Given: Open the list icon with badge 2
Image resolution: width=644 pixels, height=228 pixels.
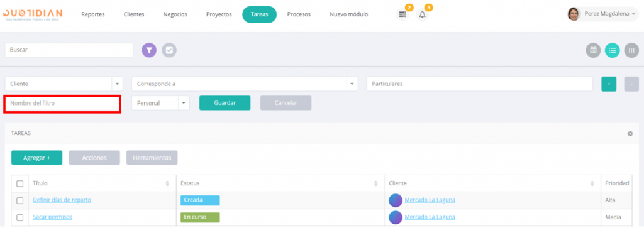Looking at the screenshot, I should pyautogui.click(x=402, y=15).
